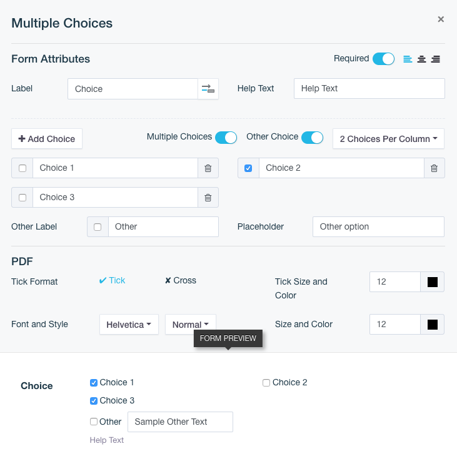Click the left align icon
The height and width of the screenshot is (476, 457).
[x=408, y=59]
